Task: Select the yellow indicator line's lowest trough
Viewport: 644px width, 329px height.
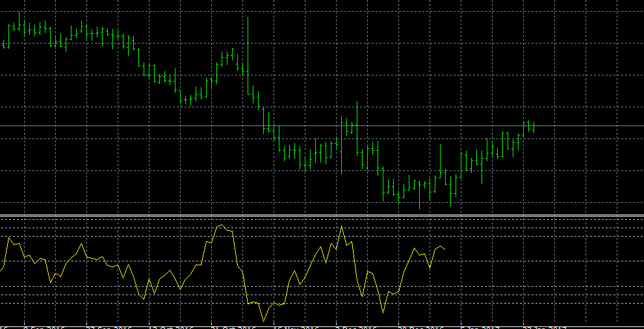Action: pos(263,321)
